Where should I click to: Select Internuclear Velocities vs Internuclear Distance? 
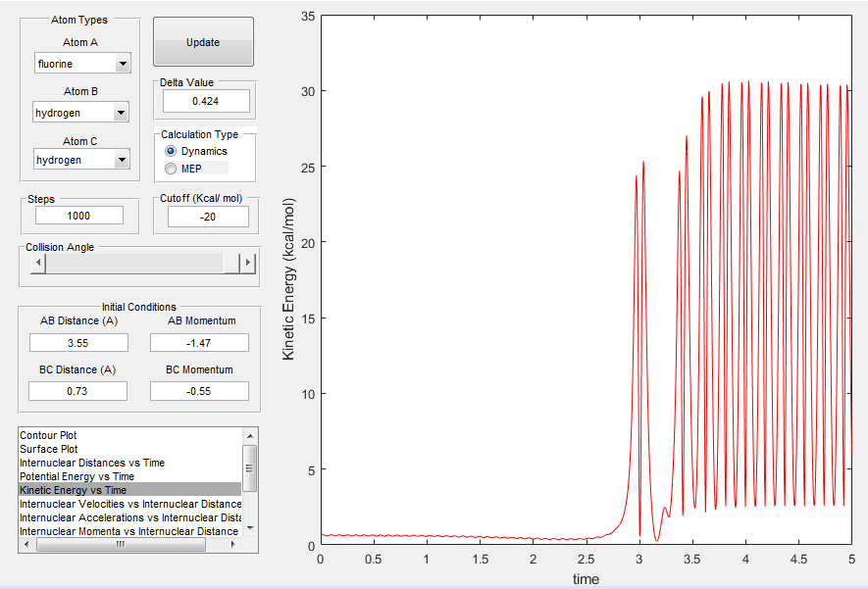[x=130, y=504]
